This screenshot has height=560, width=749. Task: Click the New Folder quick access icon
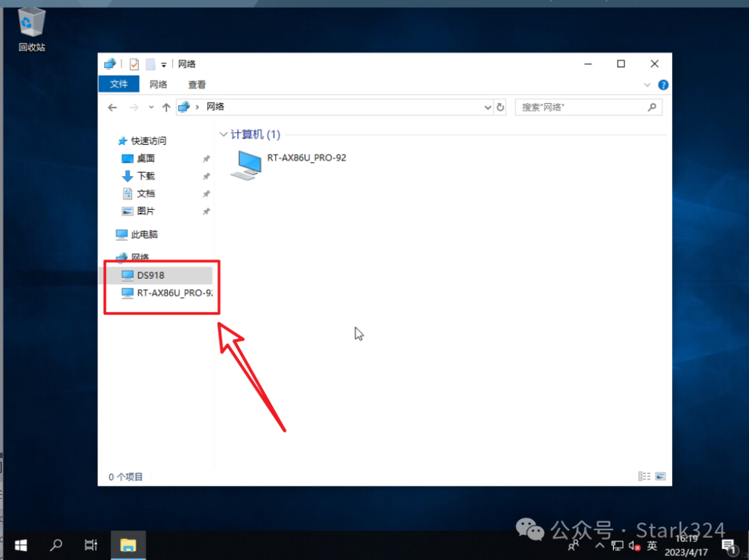point(150,64)
